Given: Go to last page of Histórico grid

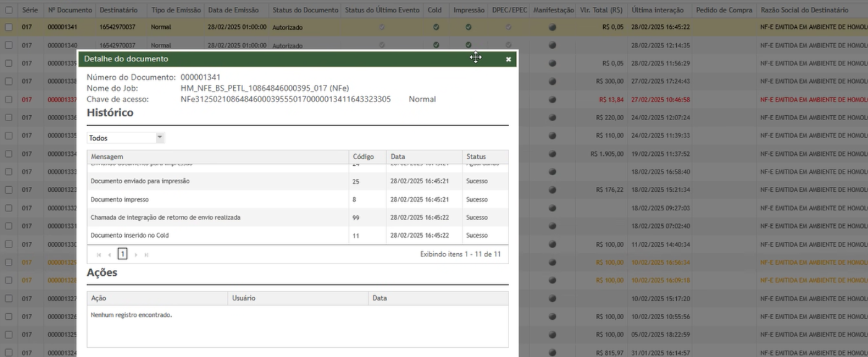Looking at the screenshot, I should (147, 254).
